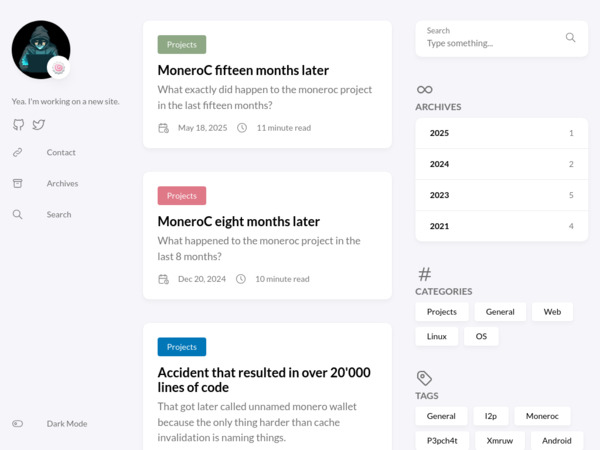Image resolution: width=600 pixels, height=450 pixels.
Task: Open the Twitter bird icon
Action: 39,125
